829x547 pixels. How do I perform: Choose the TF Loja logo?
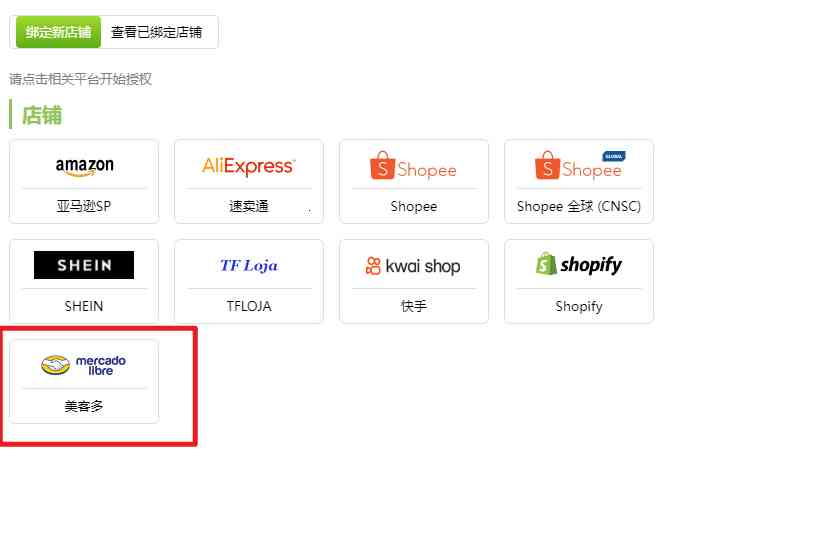click(x=249, y=265)
